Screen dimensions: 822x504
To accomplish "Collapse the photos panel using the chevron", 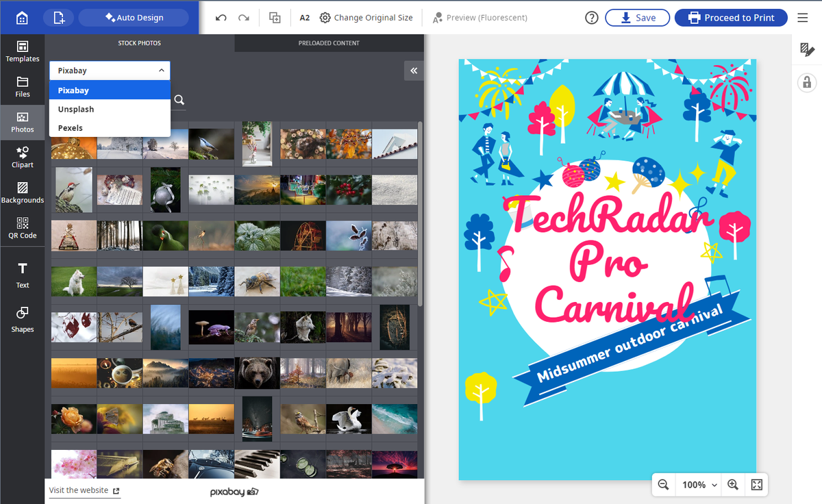I will (413, 71).
